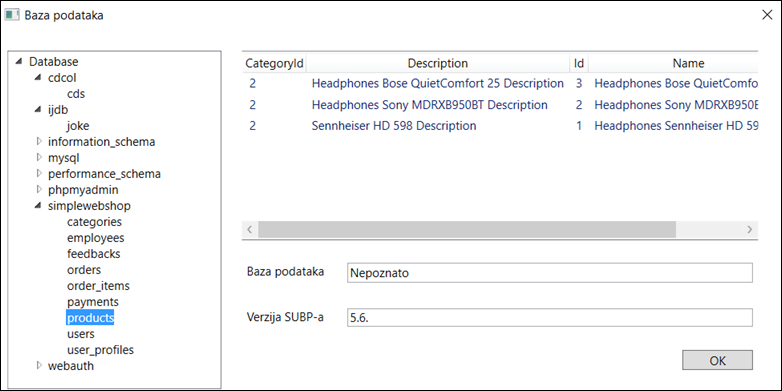Select the information_schema label
This screenshot has height=391, width=782.
pos(101,142)
